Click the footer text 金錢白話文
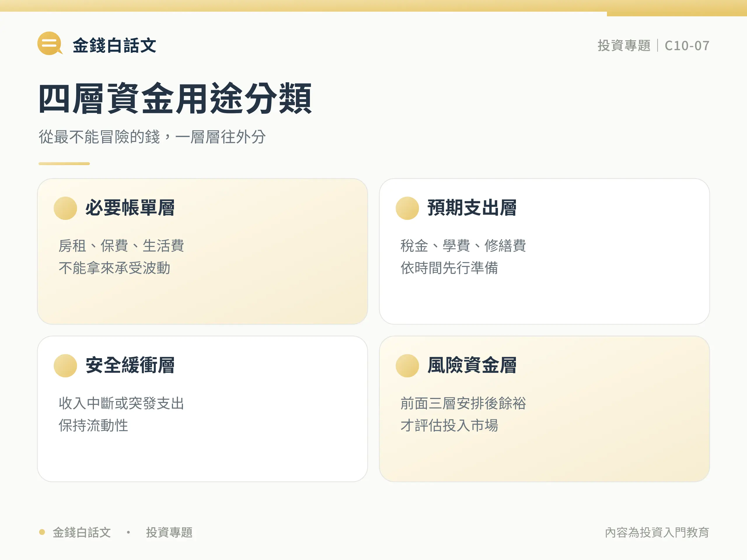This screenshot has height=560, width=747. (82, 532)
